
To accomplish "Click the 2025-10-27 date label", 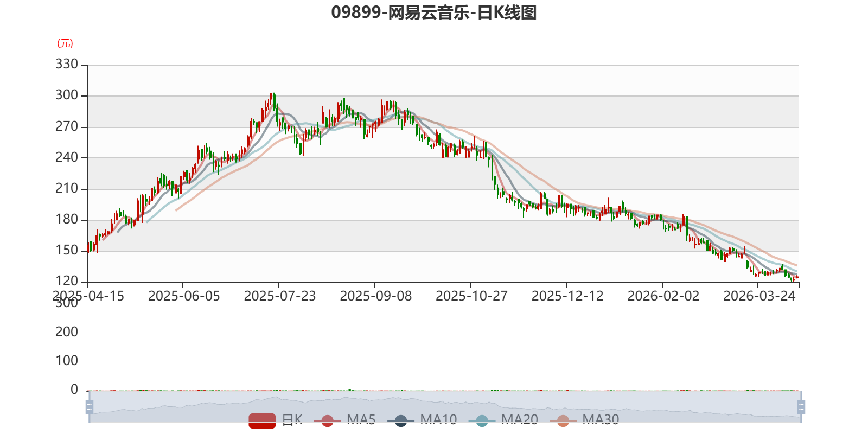I will point(471,296).
